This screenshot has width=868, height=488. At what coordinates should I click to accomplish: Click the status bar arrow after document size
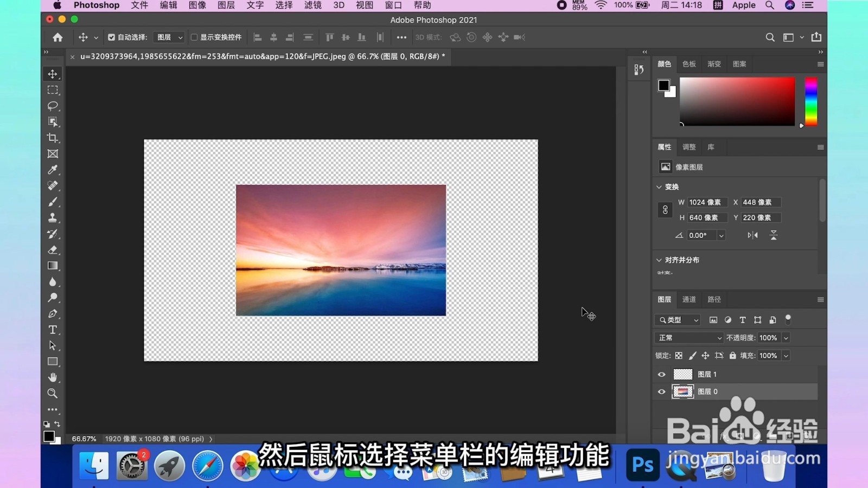(211, 439)
